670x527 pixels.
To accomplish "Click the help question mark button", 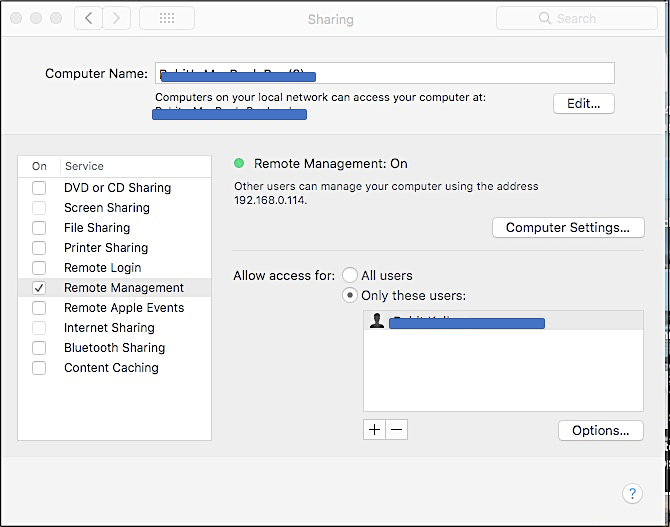I will [631, 493].
